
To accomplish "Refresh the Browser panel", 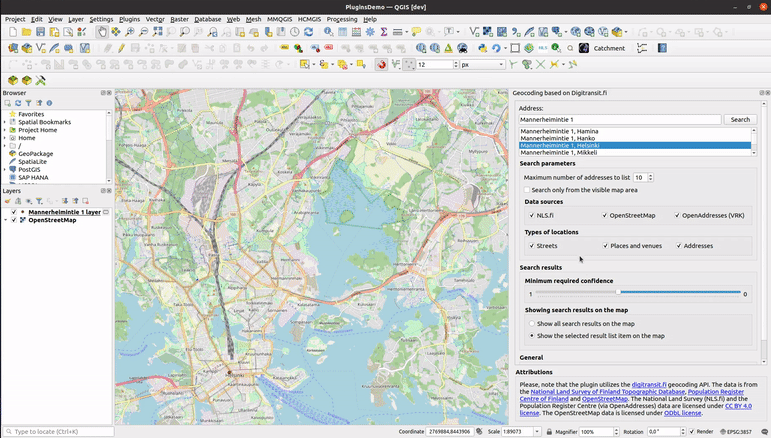I will point(18,103).
